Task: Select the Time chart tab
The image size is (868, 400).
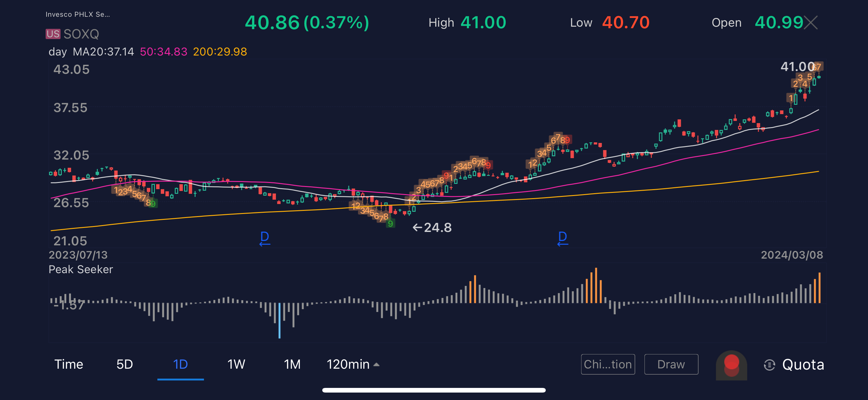Action: (x=69, y=364)
